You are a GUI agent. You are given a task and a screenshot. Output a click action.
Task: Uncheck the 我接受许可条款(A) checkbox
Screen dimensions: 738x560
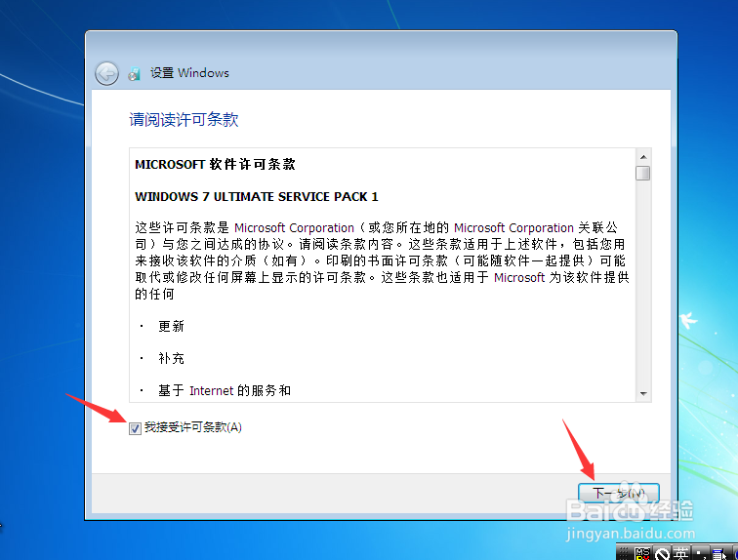pos(135,428)
